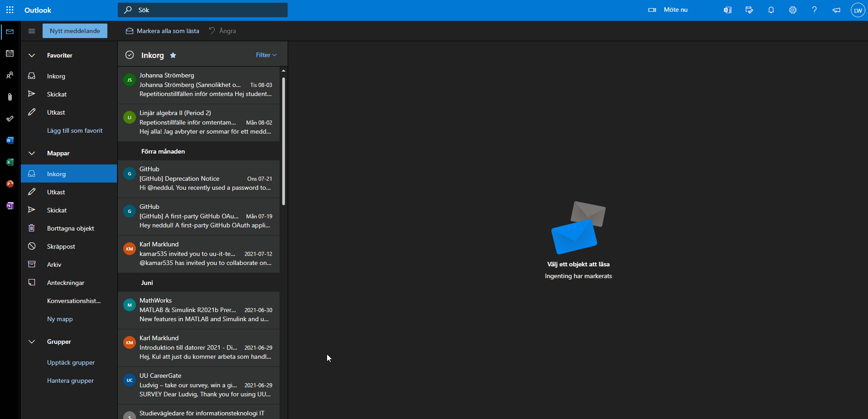
Task: Open the settings gear
Action: tap(793, 10)
